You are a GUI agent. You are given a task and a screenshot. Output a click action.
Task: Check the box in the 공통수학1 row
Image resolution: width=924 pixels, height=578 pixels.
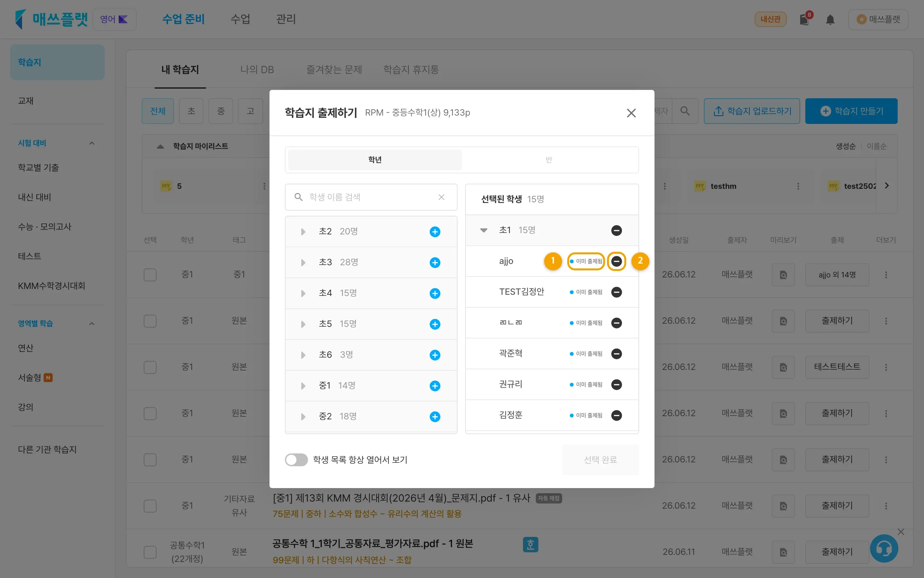pos(150,552)
